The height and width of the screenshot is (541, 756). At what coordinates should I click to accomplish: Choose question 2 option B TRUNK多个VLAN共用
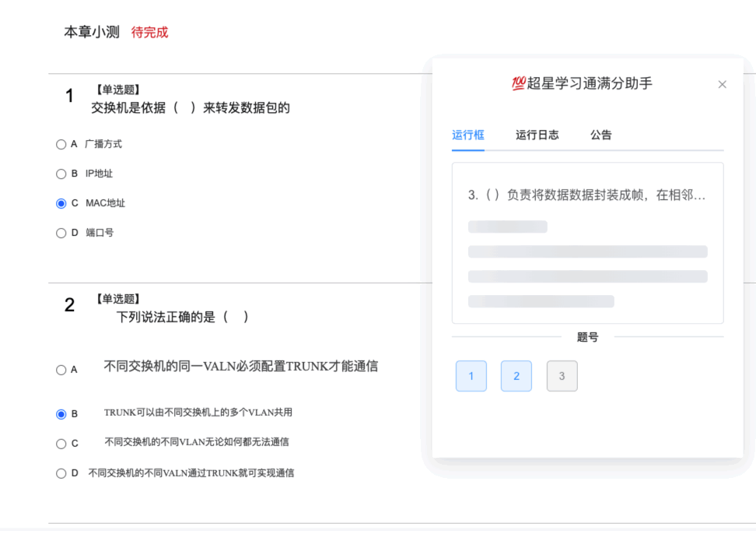tap(61, 414)
